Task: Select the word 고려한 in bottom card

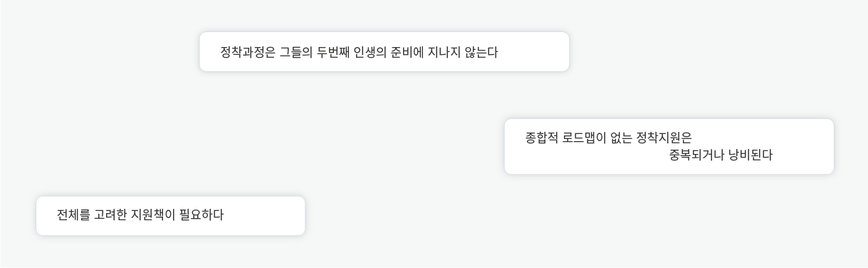Action: tap(110, 215)
